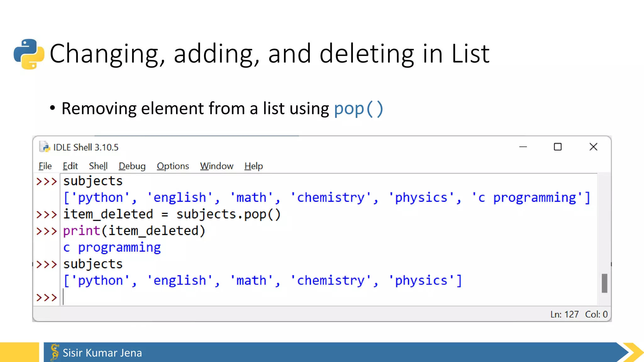
Task: Open the File menu in IDLE Shell
Action: tap(45, 166)
